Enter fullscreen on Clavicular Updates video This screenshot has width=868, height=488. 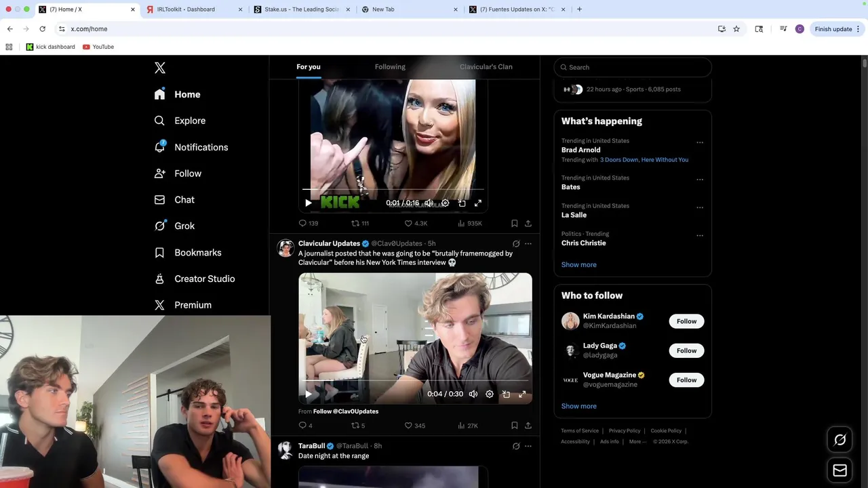[x=522, y=394]
